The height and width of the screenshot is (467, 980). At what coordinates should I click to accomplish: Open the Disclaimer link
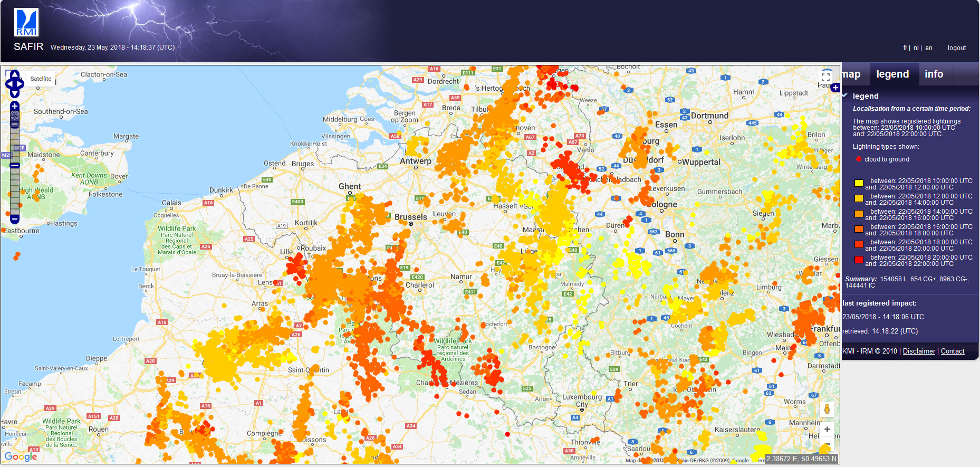click(x=918, y=351)
